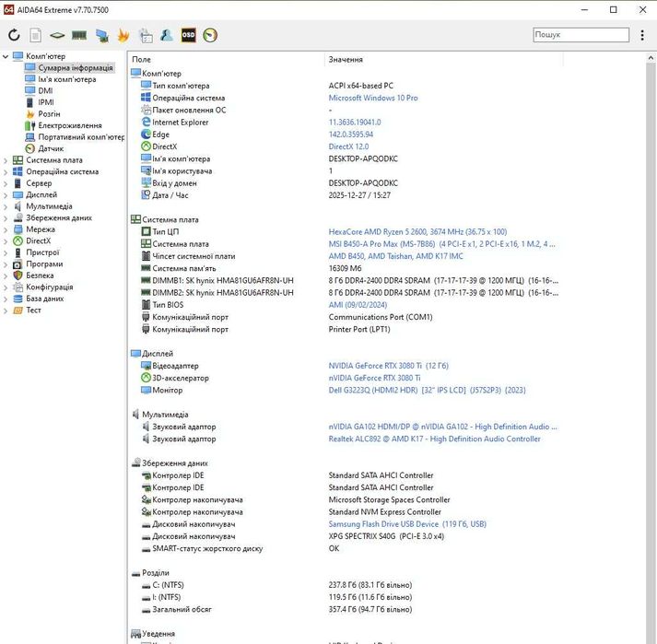
Task: Open the three-dot menu beside search
Action: click(642, 35)
